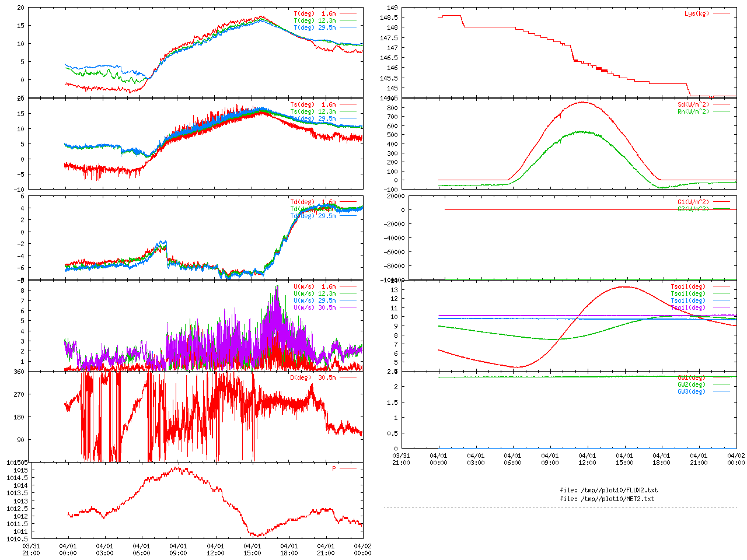Click the GW2(deg) legend label
The image size is (747, 560).
coord(691,384)
